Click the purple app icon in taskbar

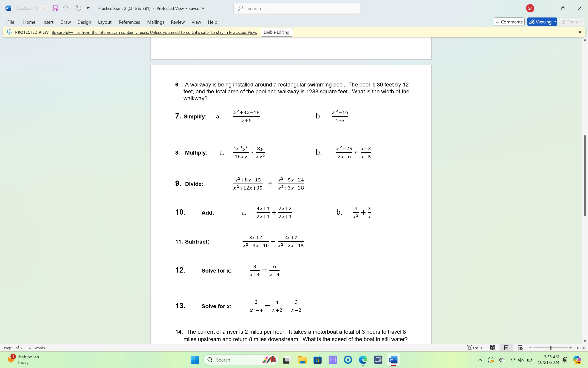(333, 360)
